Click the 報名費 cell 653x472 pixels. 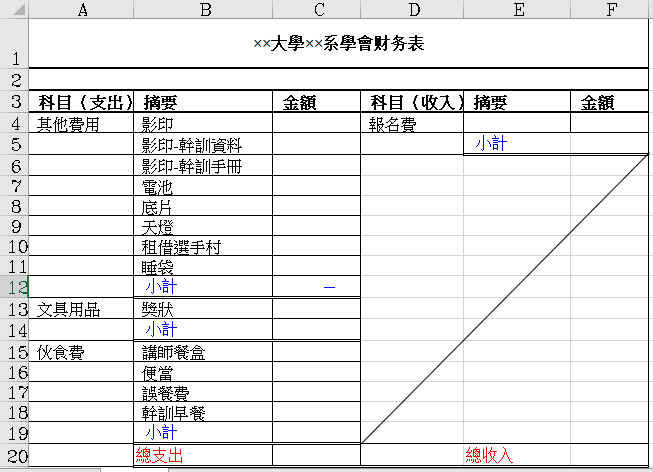pyautogui.click(x=412, y=124)
